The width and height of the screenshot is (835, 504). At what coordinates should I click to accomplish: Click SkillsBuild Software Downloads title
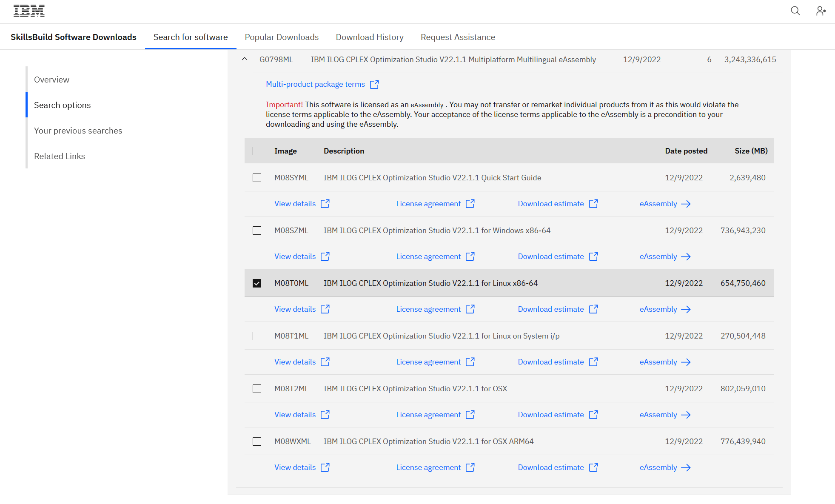click(73, 37)
